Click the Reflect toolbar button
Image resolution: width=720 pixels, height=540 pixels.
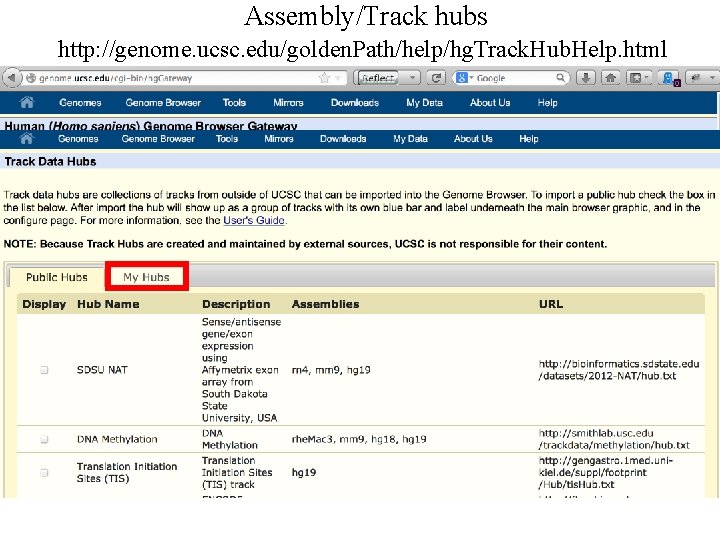[x=378, y=78]
